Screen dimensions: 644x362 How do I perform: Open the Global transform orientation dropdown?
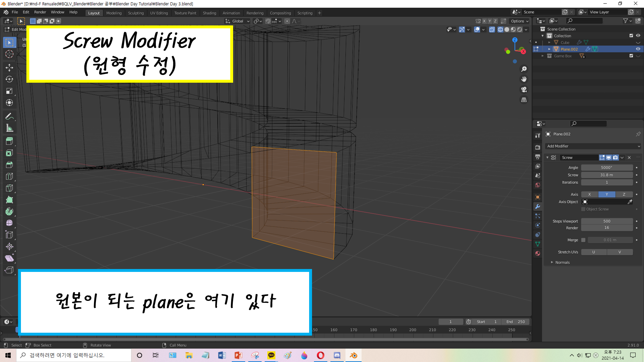pos(238,21)
